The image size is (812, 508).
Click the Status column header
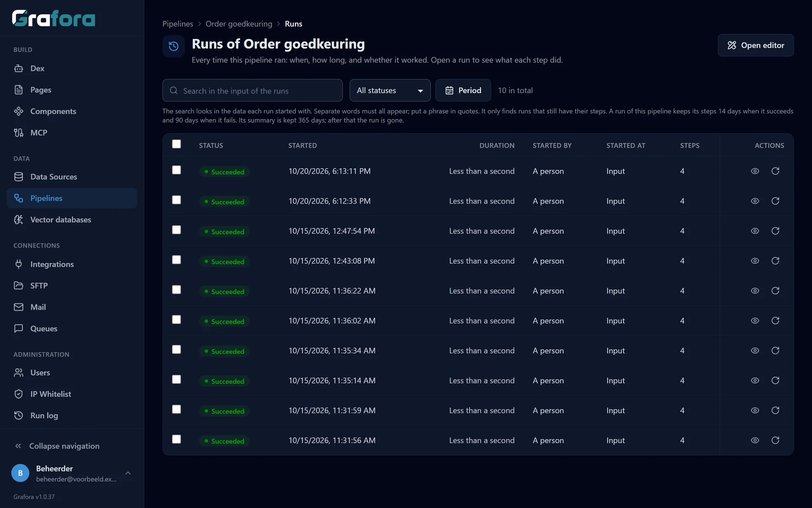[211, 145]
